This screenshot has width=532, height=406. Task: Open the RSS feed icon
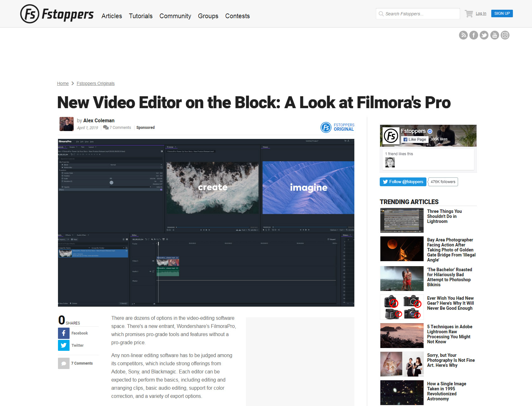[463, 35]
